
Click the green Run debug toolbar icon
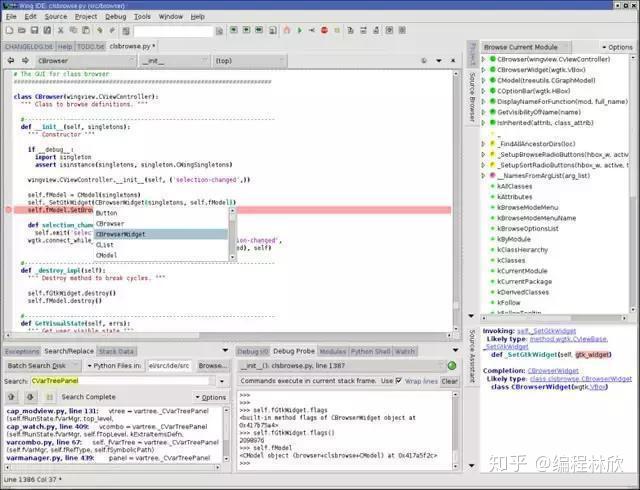pos(299,32)
